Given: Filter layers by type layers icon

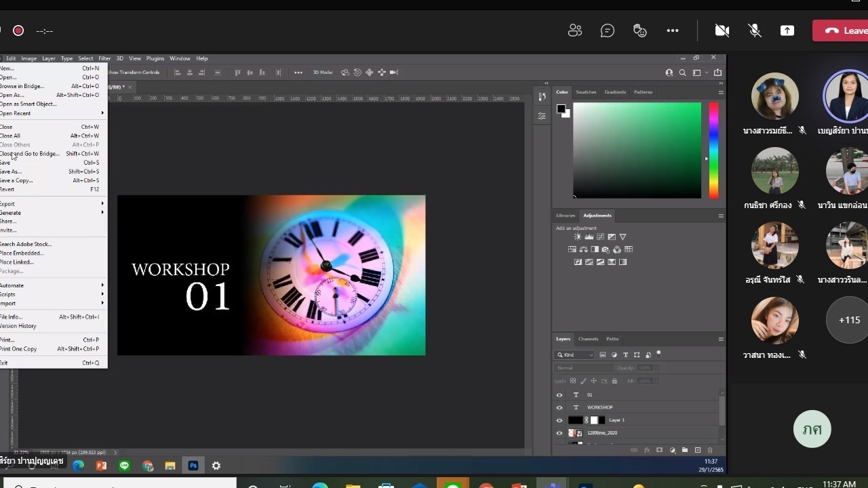Looking at the screenshot, I should click(625, 354).
